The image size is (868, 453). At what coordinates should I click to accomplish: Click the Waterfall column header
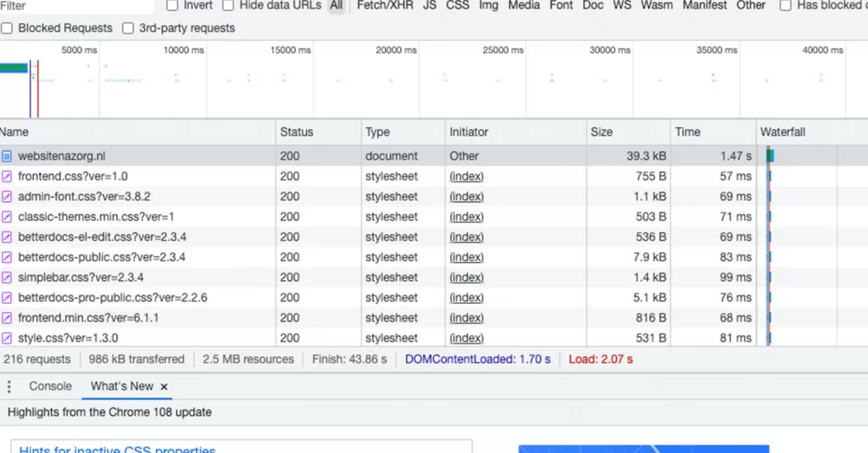(812, 132)
